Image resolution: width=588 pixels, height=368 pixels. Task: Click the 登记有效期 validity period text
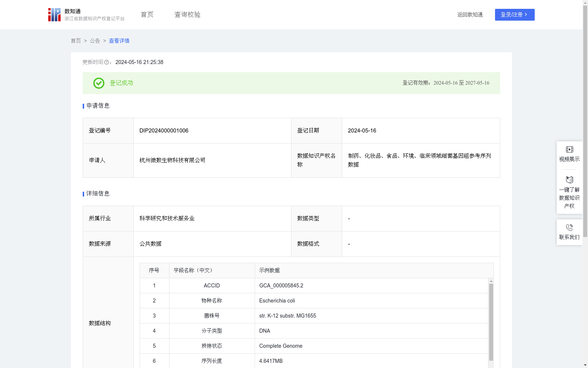click(x=446, y=83)
